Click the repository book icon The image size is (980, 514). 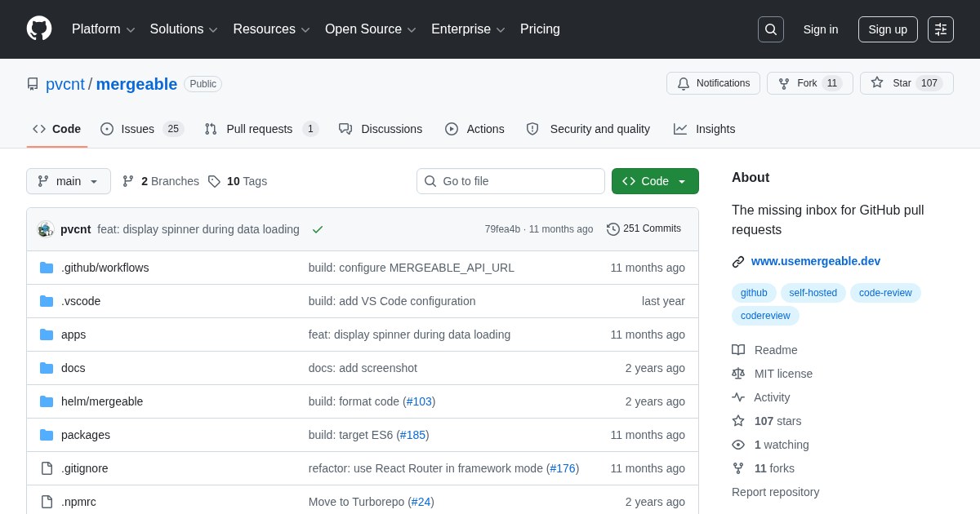pos(33,84)
